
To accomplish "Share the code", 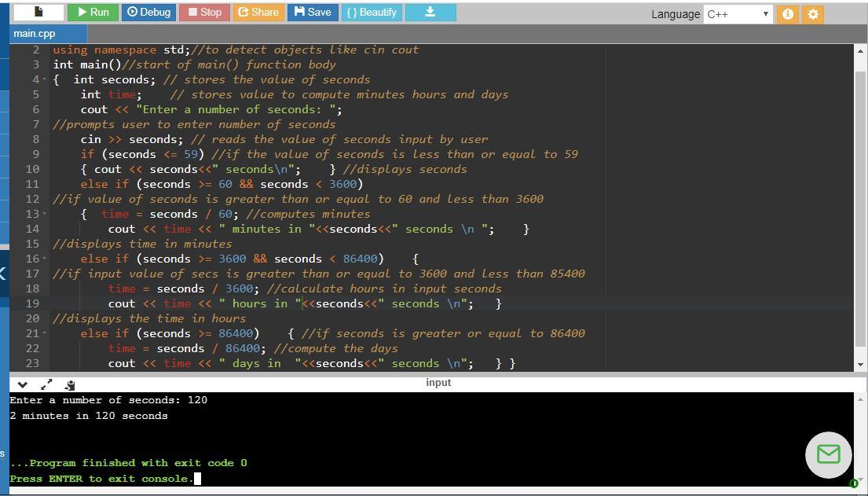I will coord(258,13).
